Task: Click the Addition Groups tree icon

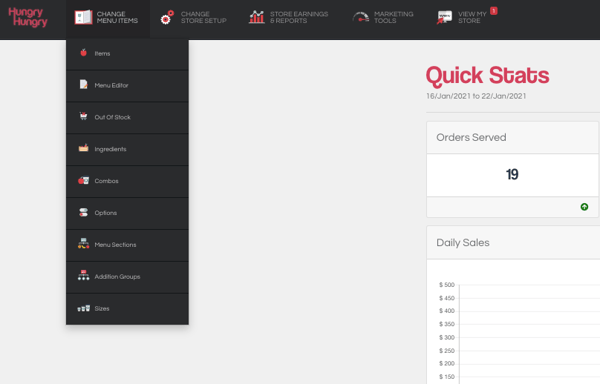Action: [83, 275]
